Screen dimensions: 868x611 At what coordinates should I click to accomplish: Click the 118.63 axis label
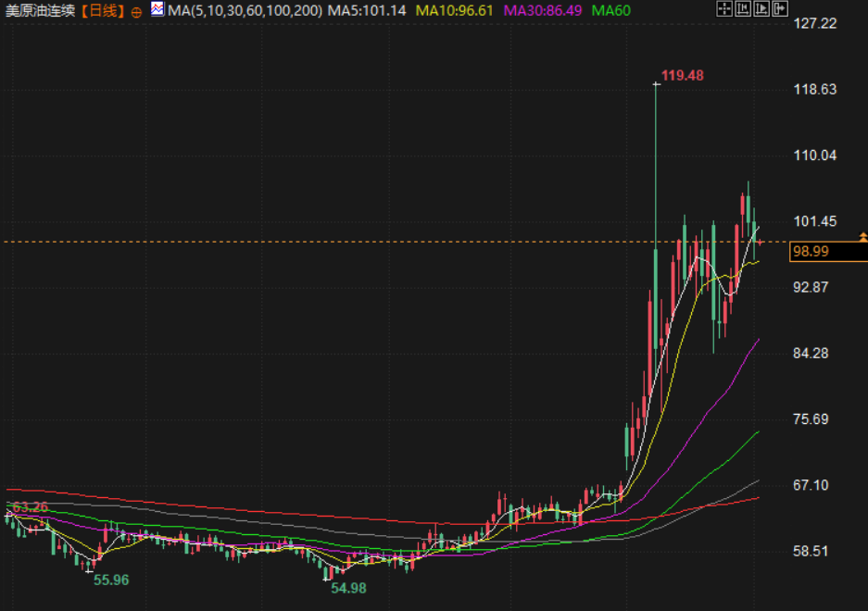[x=815, y=89]
